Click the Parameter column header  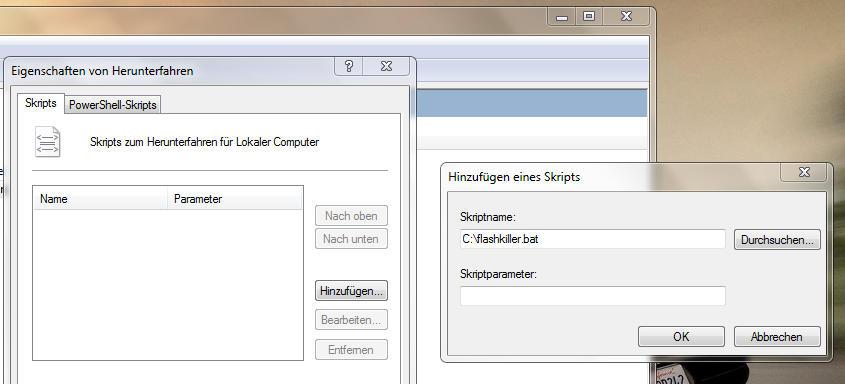pos(235,199)
